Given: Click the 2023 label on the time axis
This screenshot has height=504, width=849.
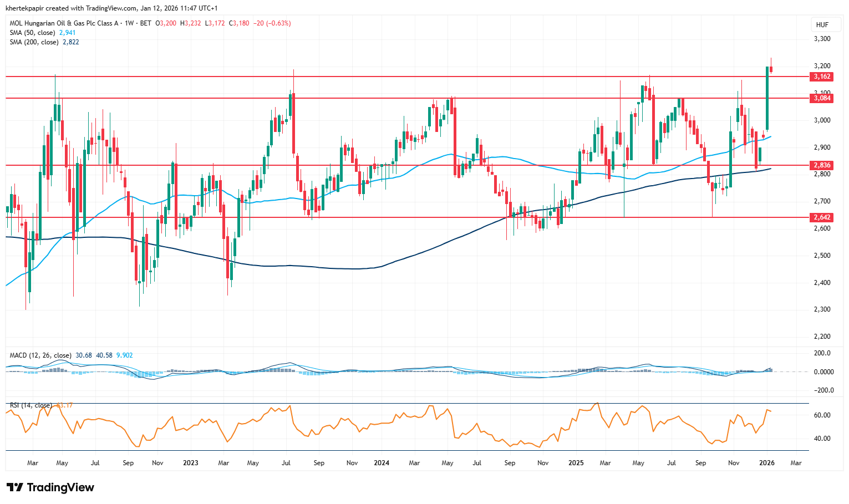Looking at the screenshot, I should [190, 463].
